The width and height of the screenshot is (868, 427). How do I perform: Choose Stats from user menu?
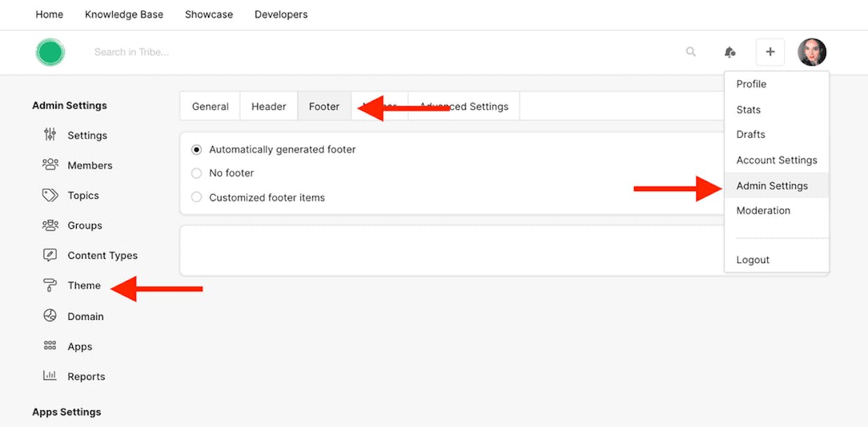[777, 110]
